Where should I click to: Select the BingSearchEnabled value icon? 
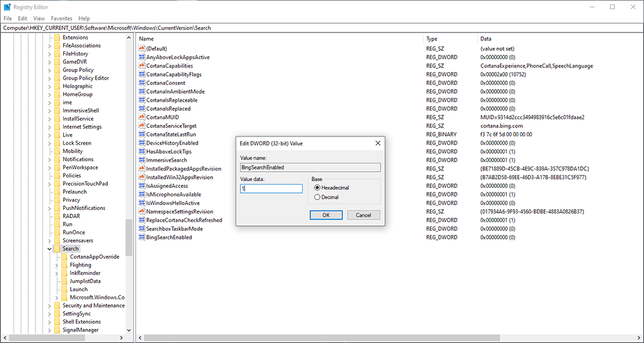[142, 237]
